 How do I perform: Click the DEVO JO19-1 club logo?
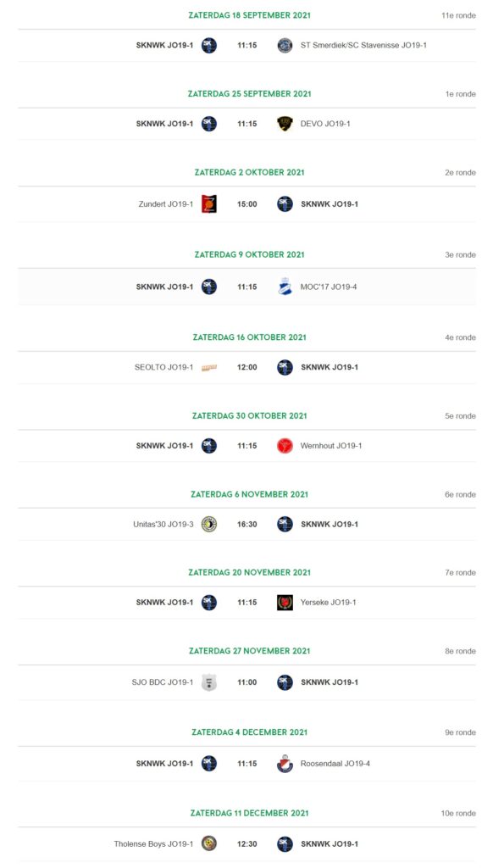[x=285, y=124]
